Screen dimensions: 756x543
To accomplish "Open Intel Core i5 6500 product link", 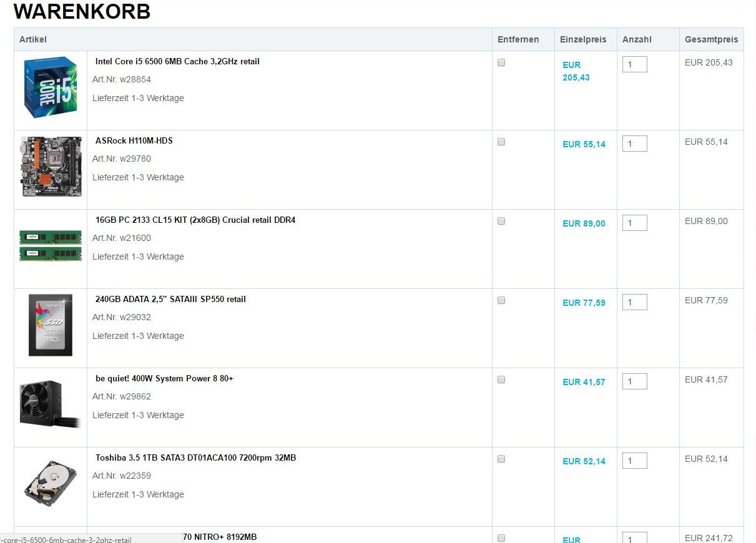I will pyautogui.click(x=177, y=62).
